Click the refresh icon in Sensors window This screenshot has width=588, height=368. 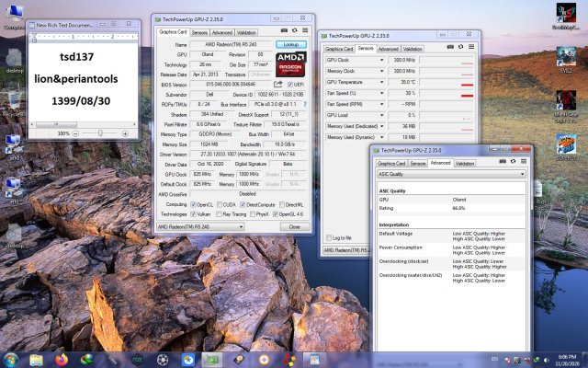click(462, 49)
